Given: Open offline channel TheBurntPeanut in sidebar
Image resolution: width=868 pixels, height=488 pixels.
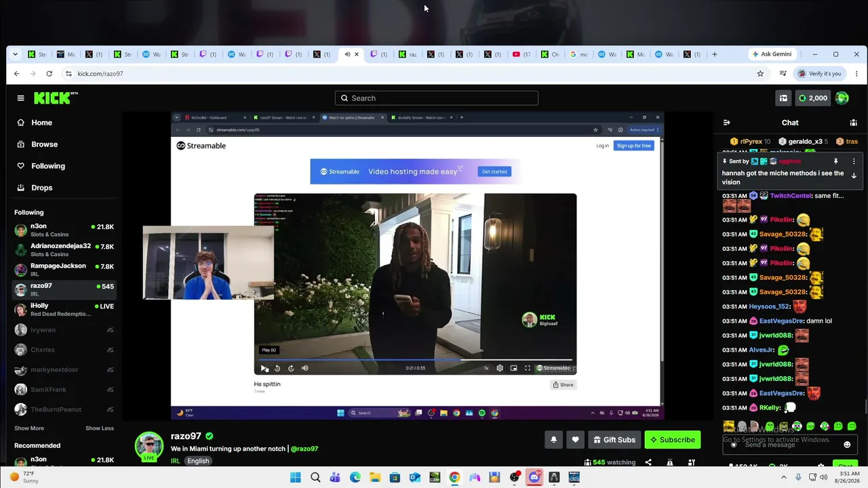Looking at the screenshot, I should pyautogui.click(x=64, y=409).
